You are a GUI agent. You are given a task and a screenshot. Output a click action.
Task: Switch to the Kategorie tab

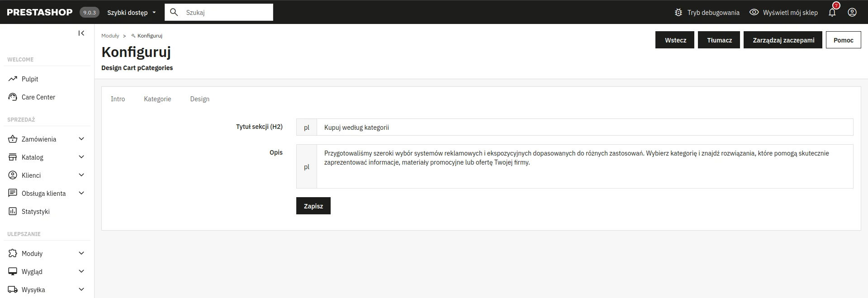click(157, 99)
